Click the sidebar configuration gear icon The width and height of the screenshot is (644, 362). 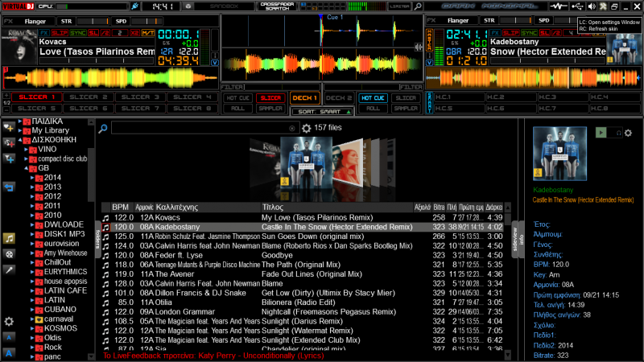tap(9, 321)
